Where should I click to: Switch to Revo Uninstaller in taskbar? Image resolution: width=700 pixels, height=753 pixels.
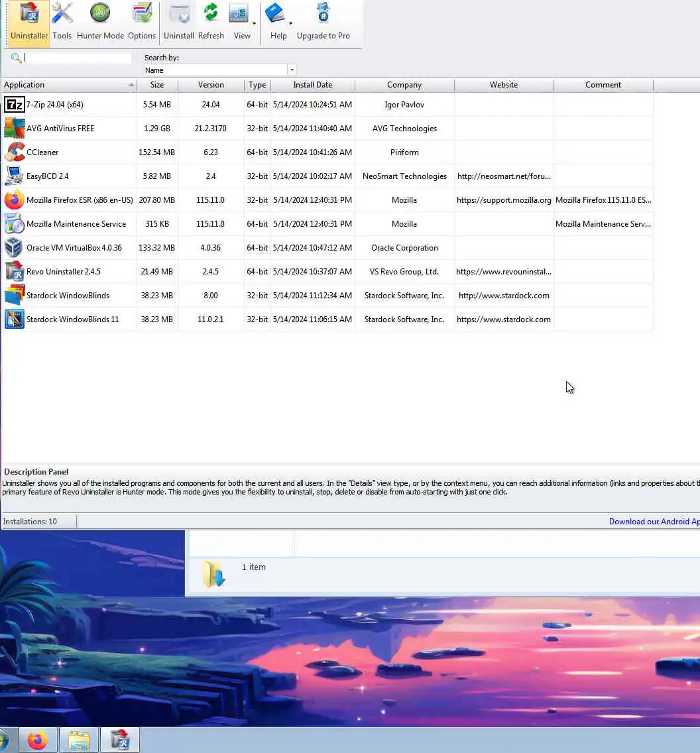tap(120, 740)
